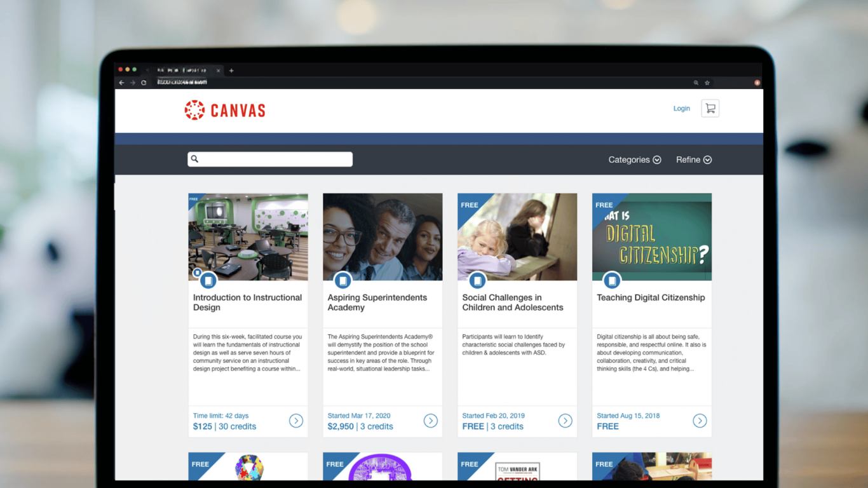Open a new browser tab with the plus button
The width and height of the screenshot is (868, 488).
(x=231, y=71)
